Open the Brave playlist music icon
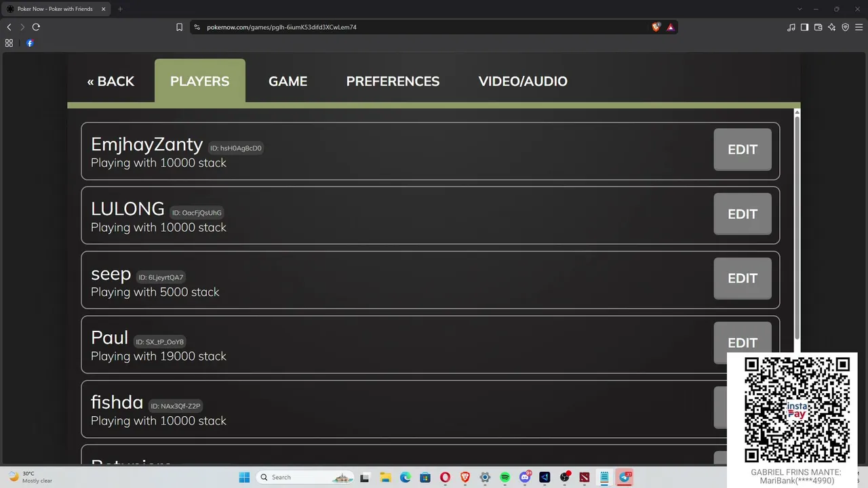Screen dimensions: 868x488 click(x=791, y=27)
